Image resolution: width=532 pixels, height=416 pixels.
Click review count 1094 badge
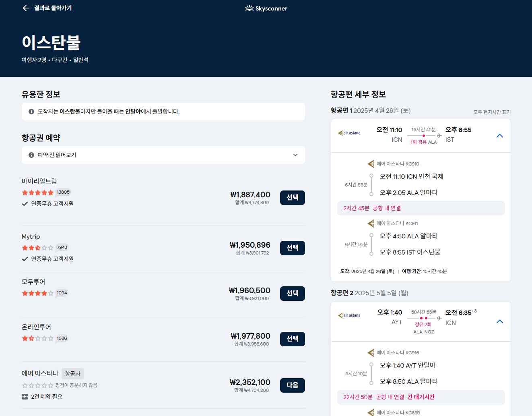(x=62, y=293)
